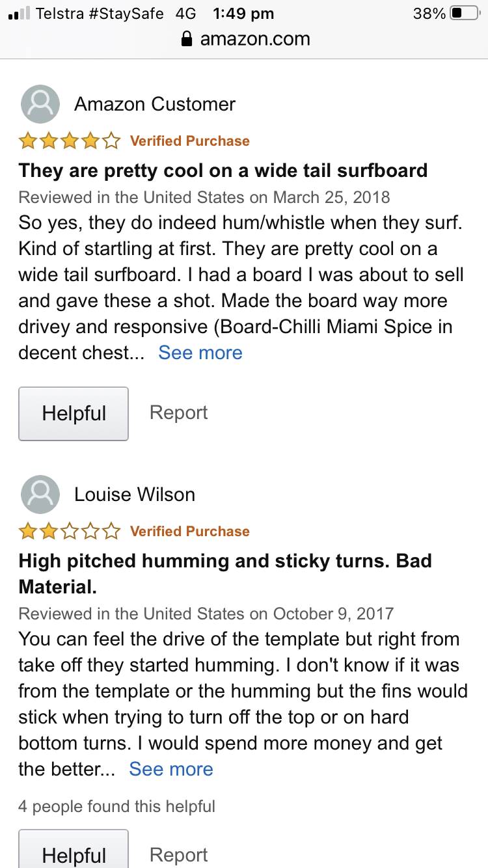The width and height of the screenshot is (488, 868).
Task: Tap Verified Purchase on Louise Wilson's review
Action: click(190, 531)
